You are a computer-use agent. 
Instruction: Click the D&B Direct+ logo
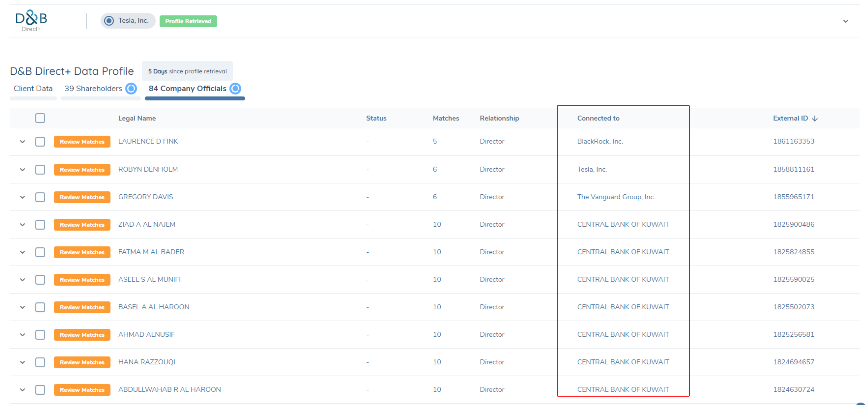(31, 20)
